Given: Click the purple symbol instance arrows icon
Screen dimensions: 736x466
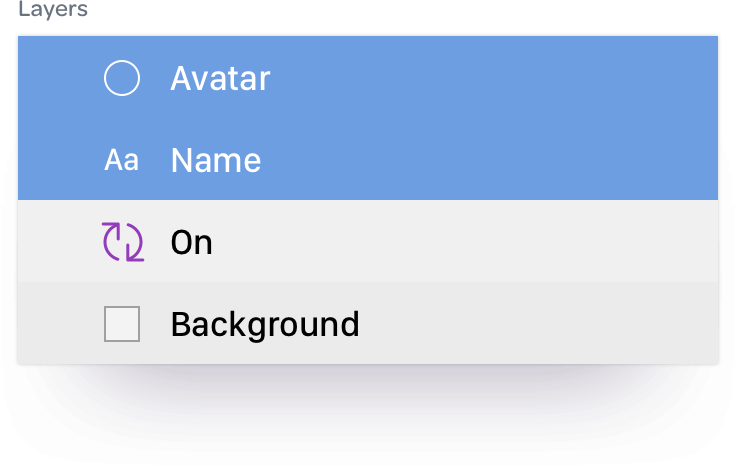Looking at the screenshot, I should click(x=123, y=242).
